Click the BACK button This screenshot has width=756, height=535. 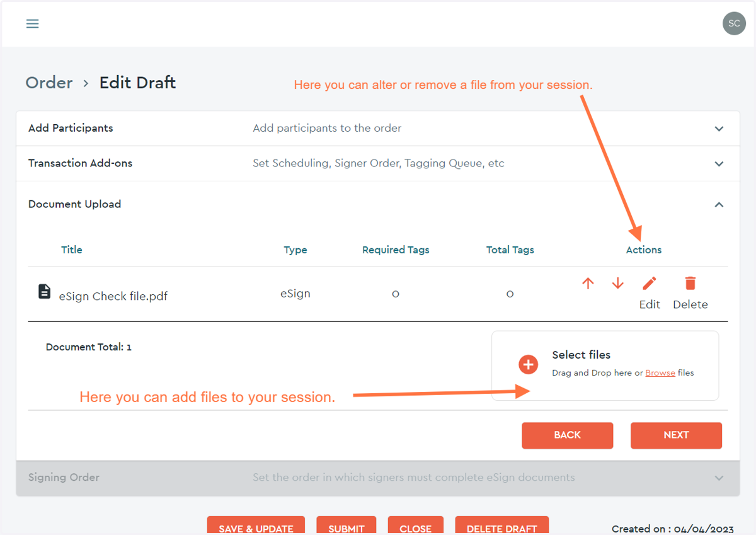567,435
